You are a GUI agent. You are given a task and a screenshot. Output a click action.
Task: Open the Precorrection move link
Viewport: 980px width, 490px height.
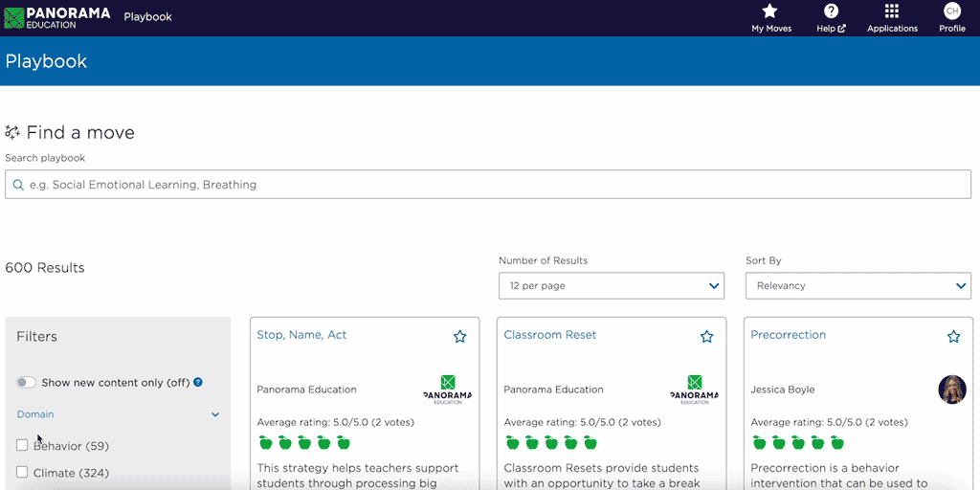[x=788, y=335]
